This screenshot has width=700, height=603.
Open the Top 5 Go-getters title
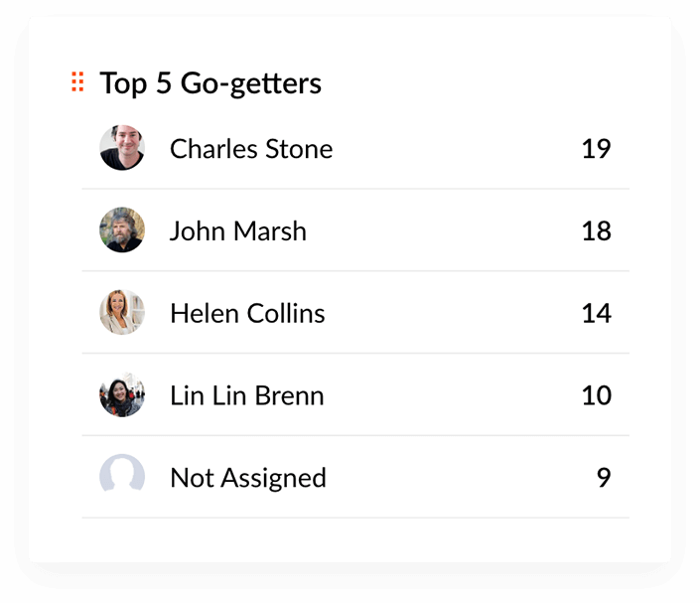(210, 83)
